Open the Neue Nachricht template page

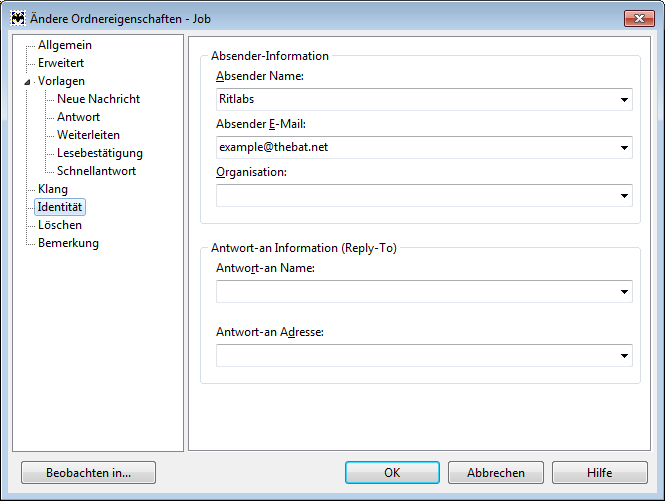click(98, 99)
